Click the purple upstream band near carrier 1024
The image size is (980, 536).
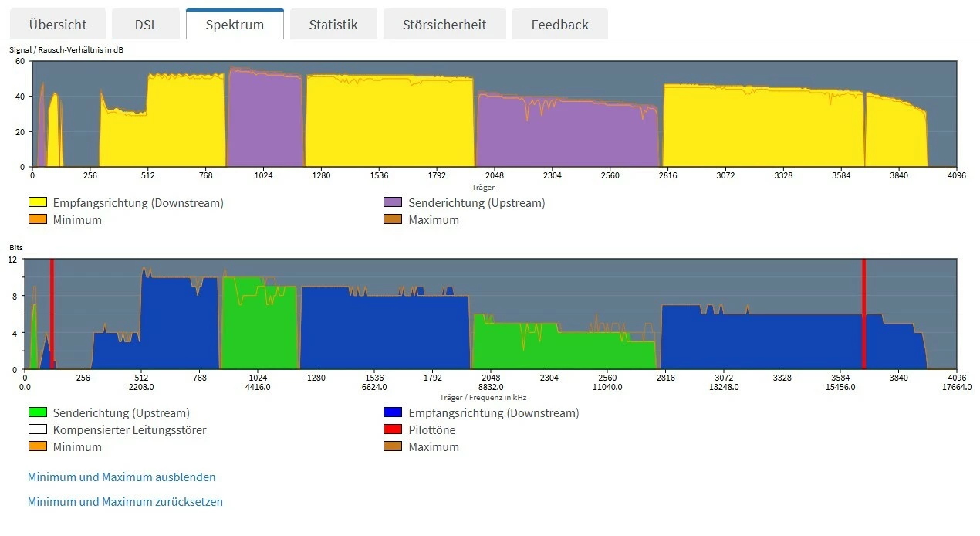pyautogui.click(x=265, y=118)
